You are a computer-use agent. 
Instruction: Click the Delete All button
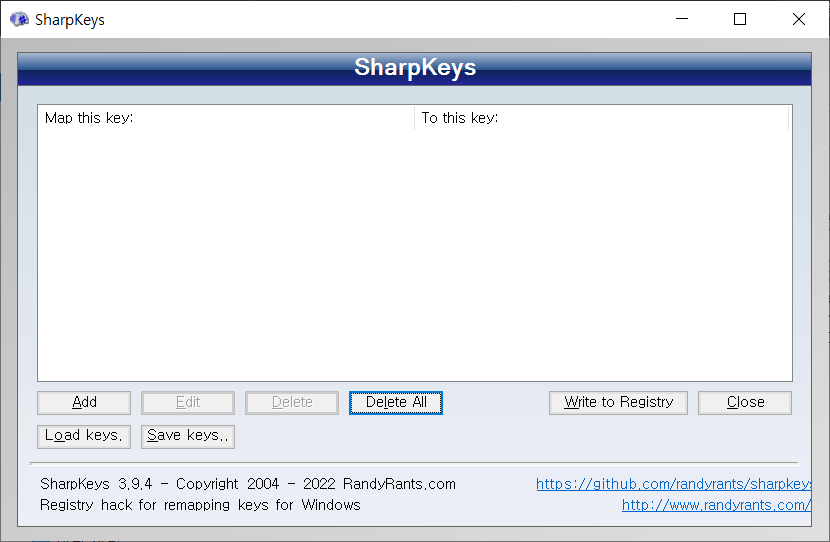click(395, 402)
